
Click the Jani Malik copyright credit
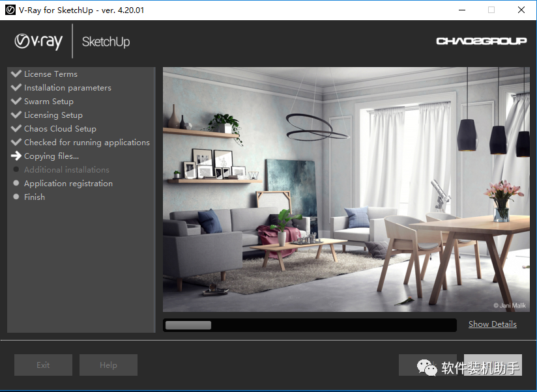[510, 305]
